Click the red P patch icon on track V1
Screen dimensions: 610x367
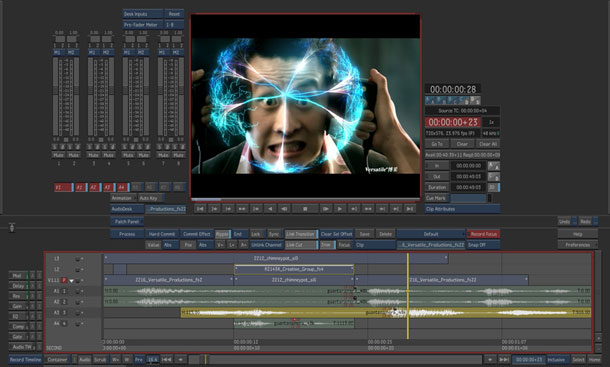[x=64, y=280]
